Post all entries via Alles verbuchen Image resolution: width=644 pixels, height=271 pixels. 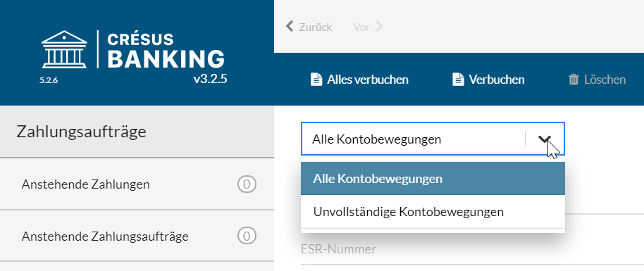368,80
